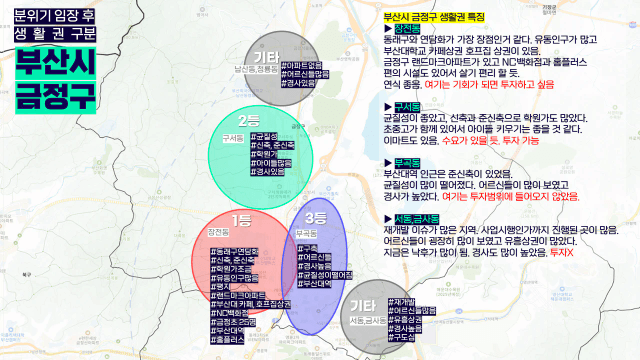Click the arrow marker before 구서동 heading
Viewport: 640px width, 360px height.
(388, 107)
